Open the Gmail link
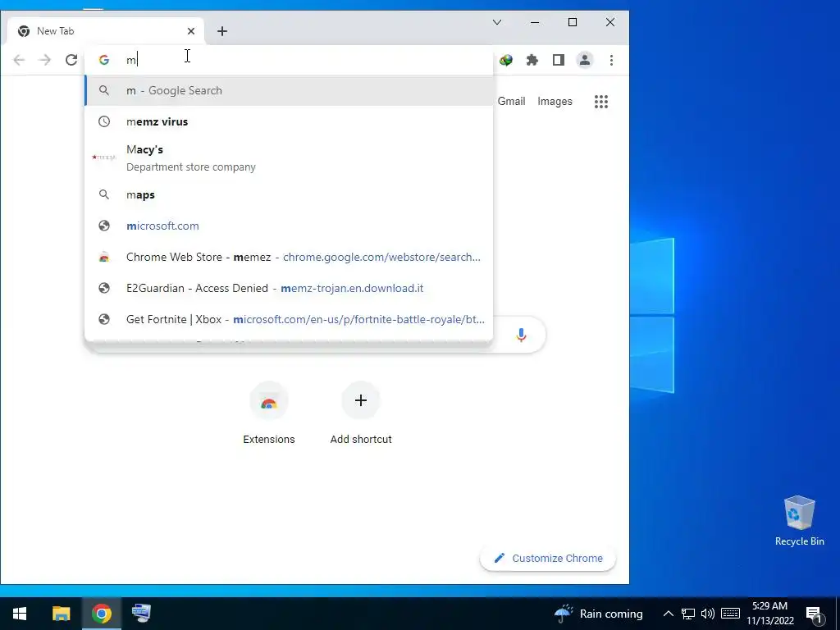Screen dimensions: 840x630 pyautogui.click(x=511, y=101)
